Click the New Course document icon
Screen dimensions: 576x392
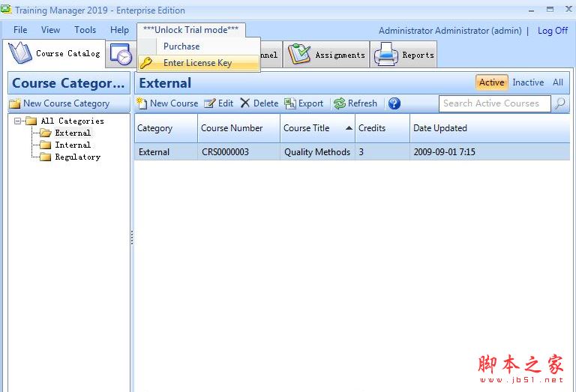click(x=142, y=103)
